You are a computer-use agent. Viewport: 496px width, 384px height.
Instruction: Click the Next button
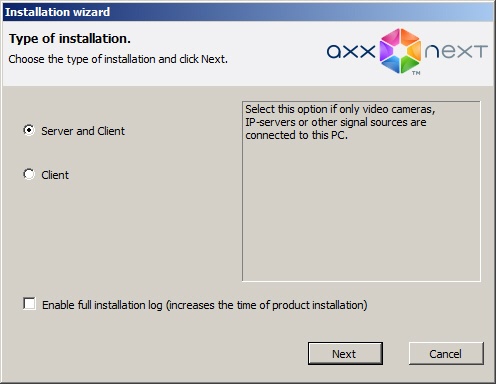[x=345, y=354]
